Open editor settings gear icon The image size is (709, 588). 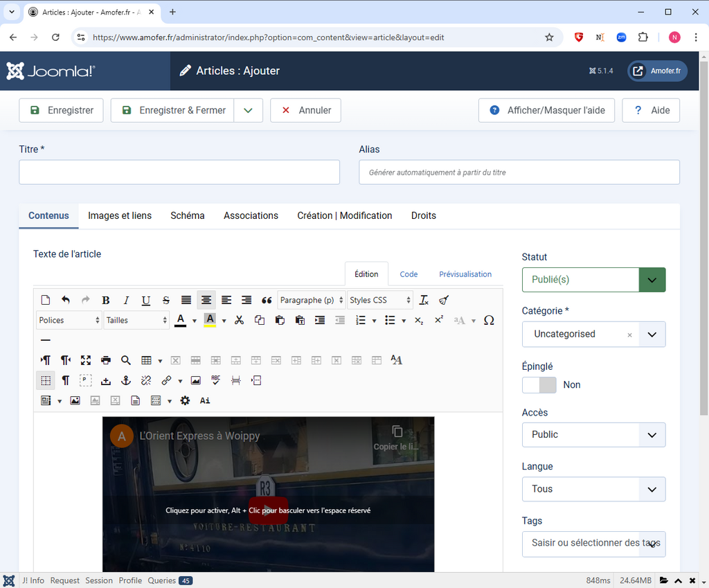click(x=185, y=400)
